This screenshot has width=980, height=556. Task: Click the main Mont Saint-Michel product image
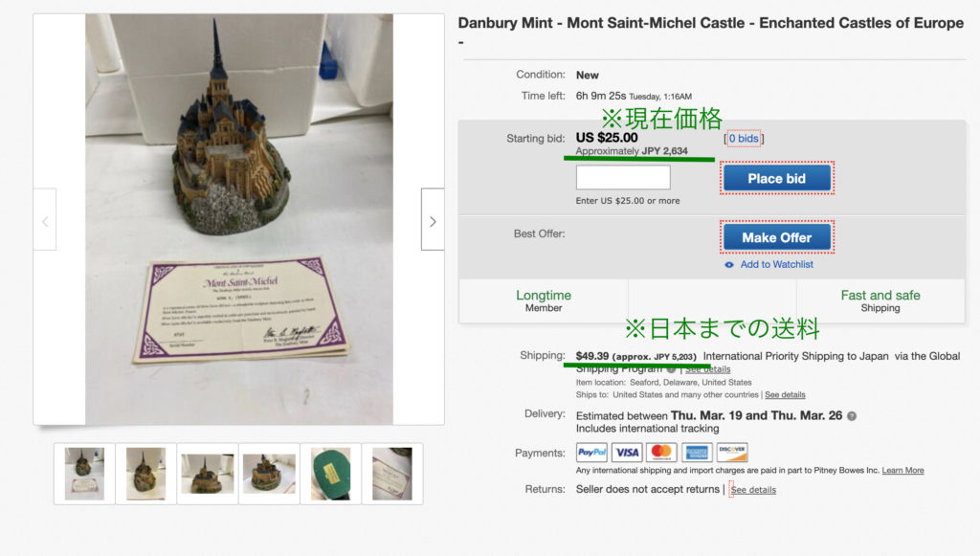tap(239, 219)
